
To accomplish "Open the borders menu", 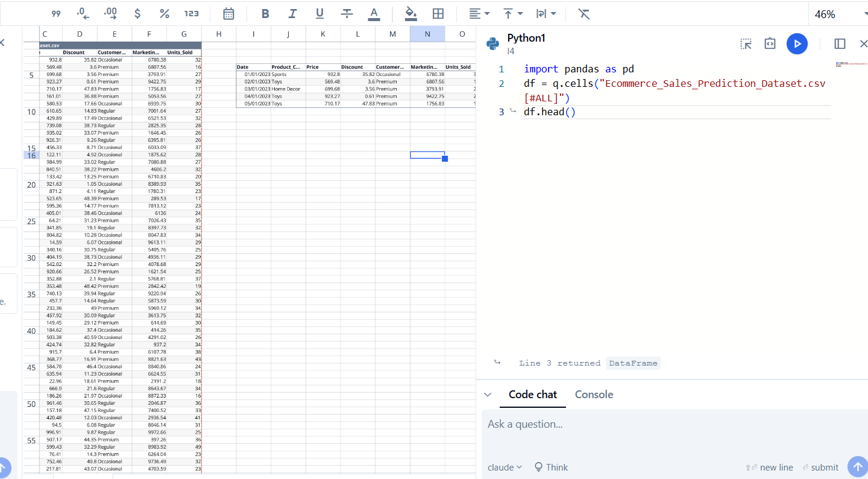I will (x=438, y=13).
